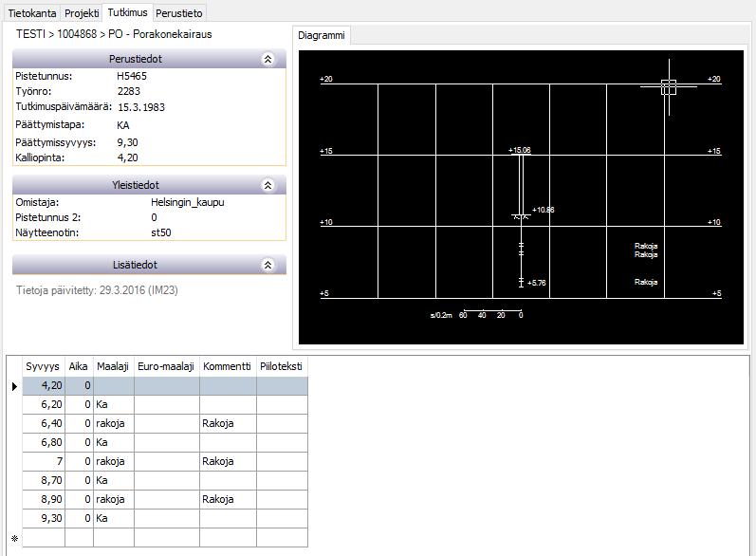Click Maalaji cell rakoja in row 8,90
Viewport: 756px width, 556px height.
(x=113, y=500)
